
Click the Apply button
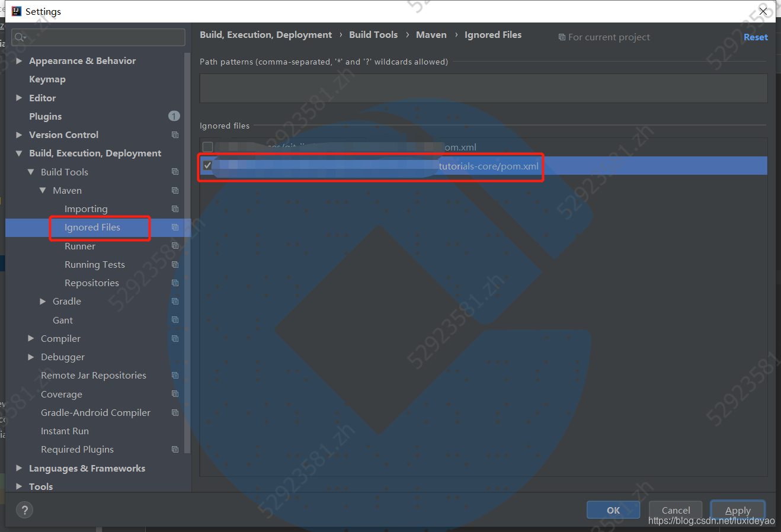[738, 510]
